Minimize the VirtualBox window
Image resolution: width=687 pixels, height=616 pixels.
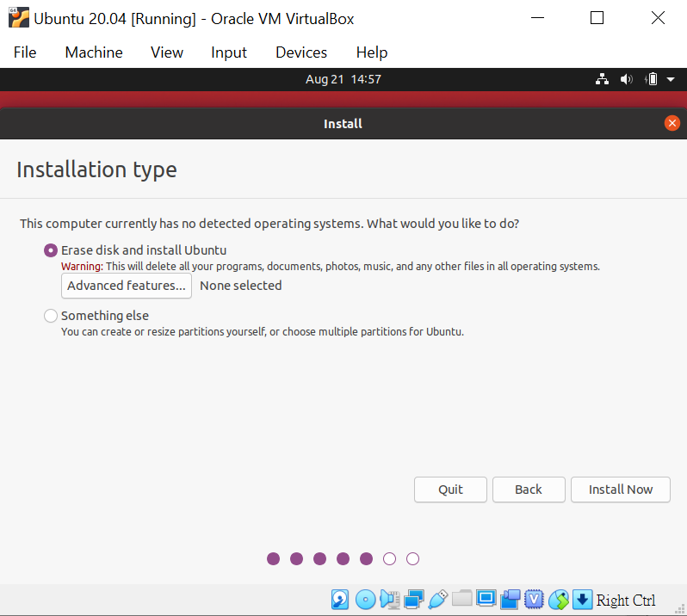coord(537,18)
